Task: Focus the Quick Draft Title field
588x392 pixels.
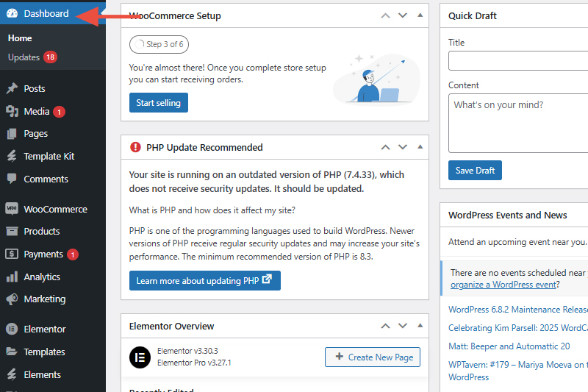Action: (518, 61)
